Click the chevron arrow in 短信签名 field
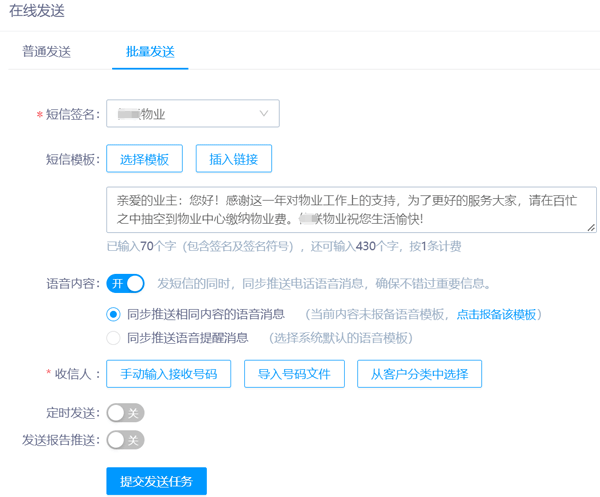The width and height of the screenshot is (600, 497). (x=264, y=114)
